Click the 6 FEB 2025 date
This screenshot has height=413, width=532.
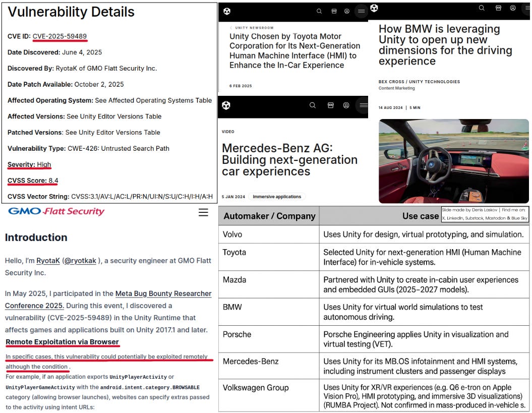click(x=241, y=86)
